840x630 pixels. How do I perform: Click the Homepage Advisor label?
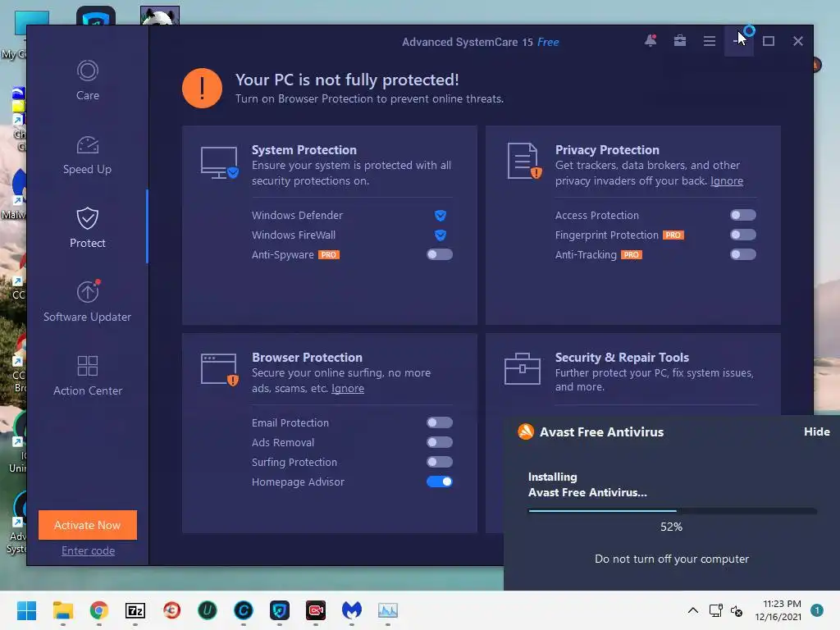pyautogui.click(x=298, y=482)
